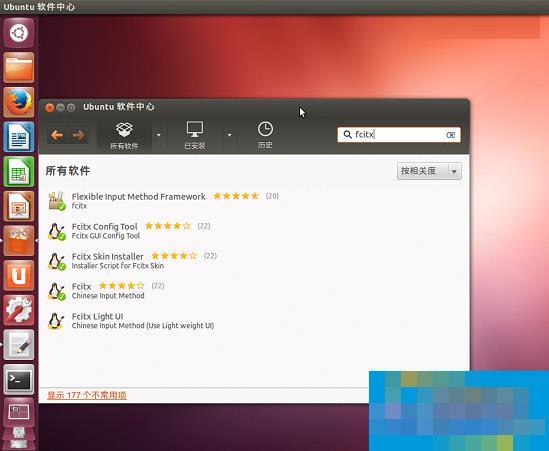Expand the 所有软件 dropdown arrow

coord(159,135)
